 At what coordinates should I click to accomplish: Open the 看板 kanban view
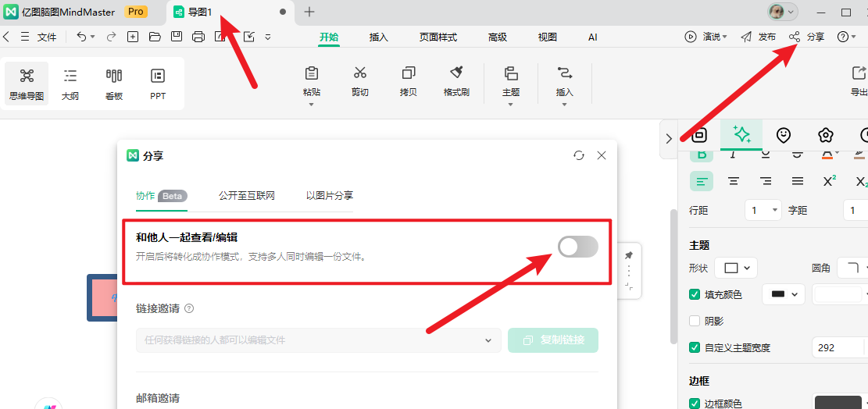click(x=114, y=76)
